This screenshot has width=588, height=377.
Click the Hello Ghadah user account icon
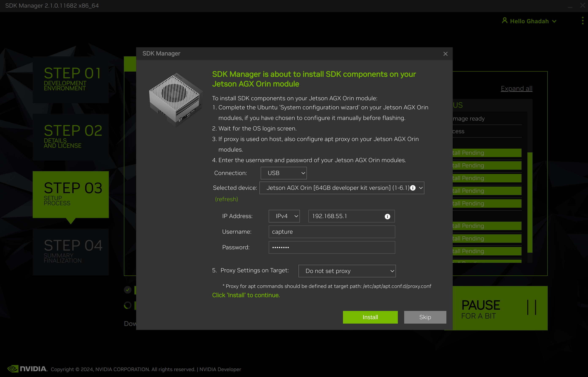click(505, 21)
